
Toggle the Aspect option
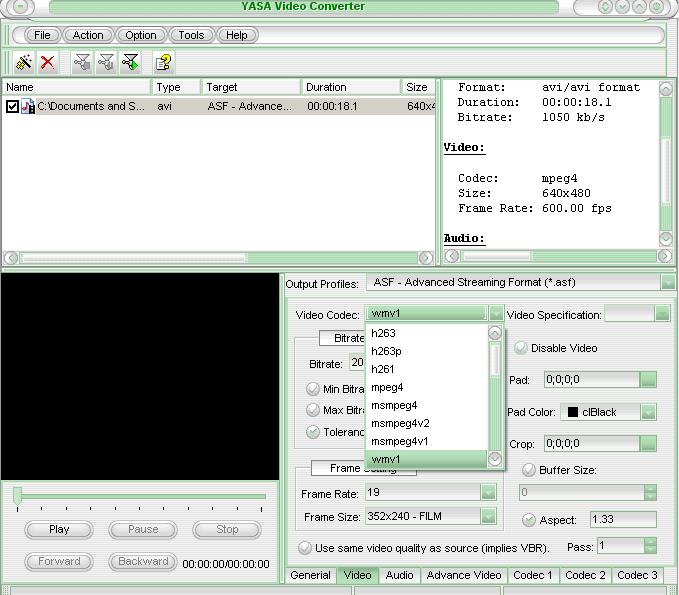[529, 520]
